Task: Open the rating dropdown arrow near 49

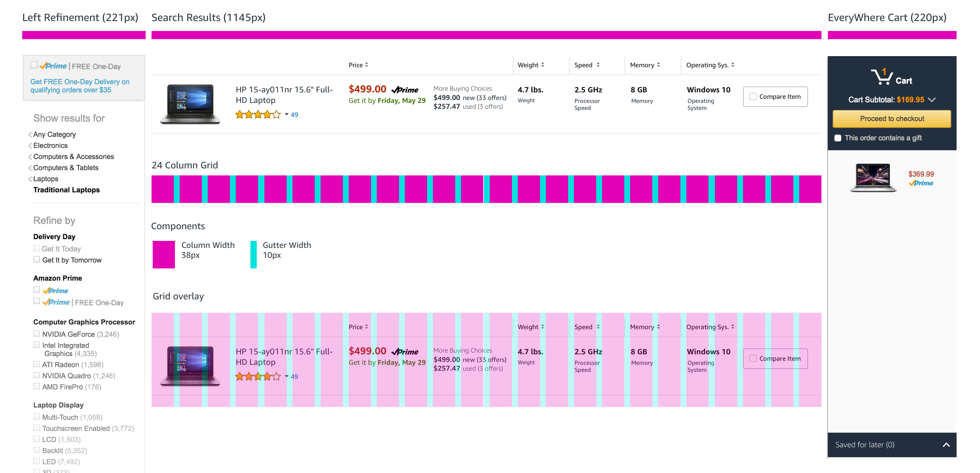Action: point(286,114)
